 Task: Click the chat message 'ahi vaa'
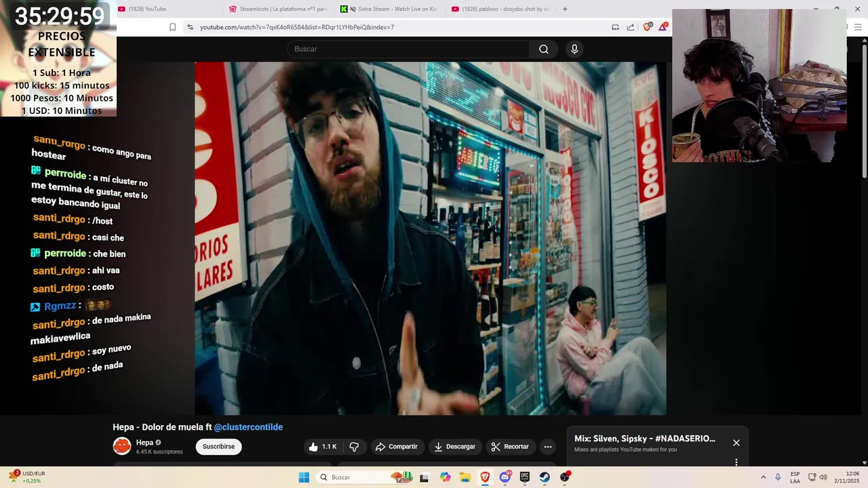coord(106,270)
